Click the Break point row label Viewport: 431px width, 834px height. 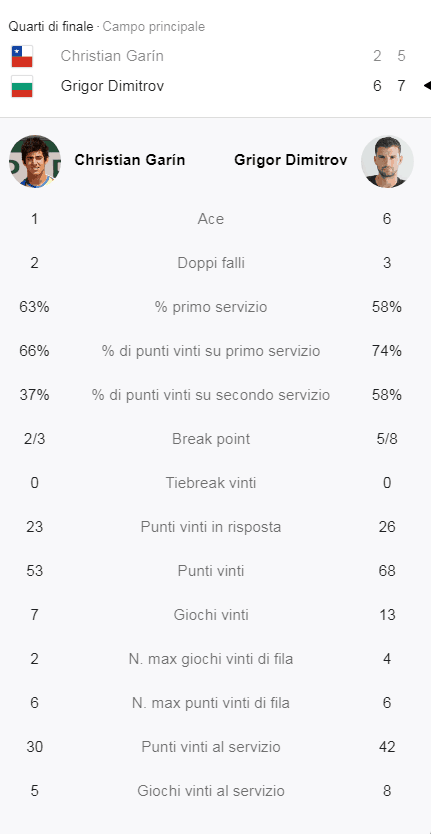click(x=211, y=439)
